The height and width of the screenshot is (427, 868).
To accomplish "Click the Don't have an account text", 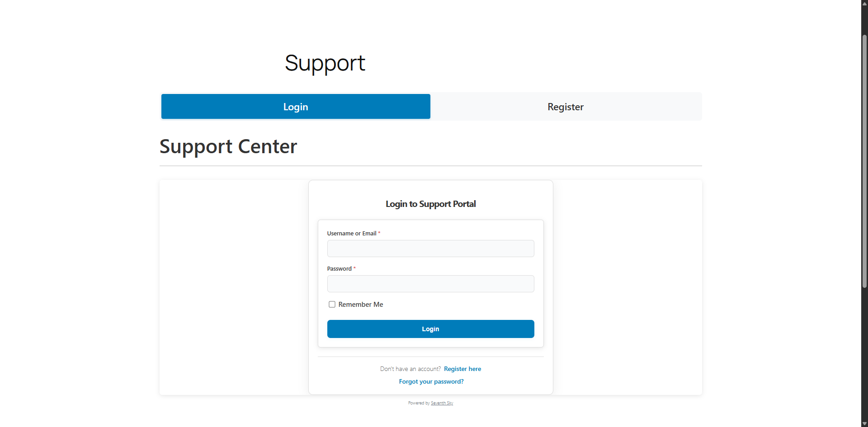I will [x=410, y=369].
